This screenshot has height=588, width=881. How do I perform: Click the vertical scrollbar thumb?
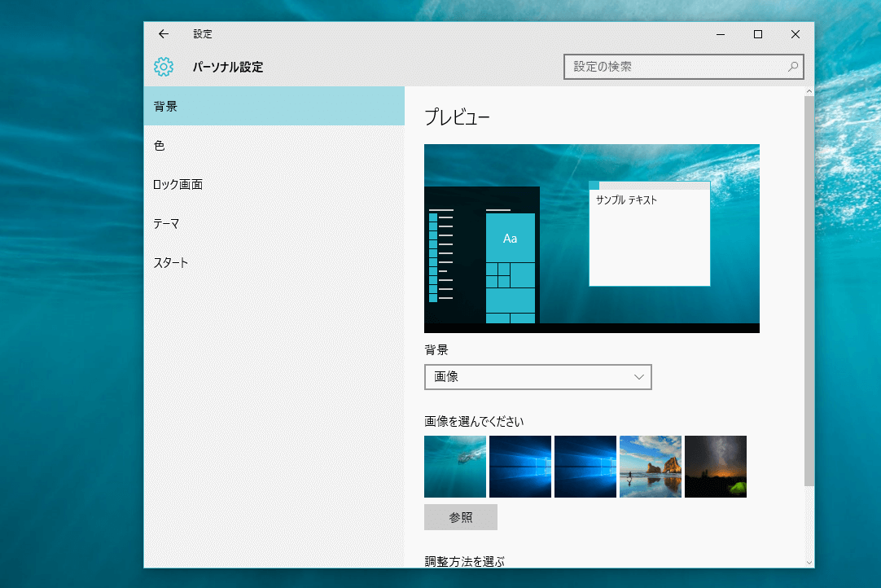click(809, 291)
